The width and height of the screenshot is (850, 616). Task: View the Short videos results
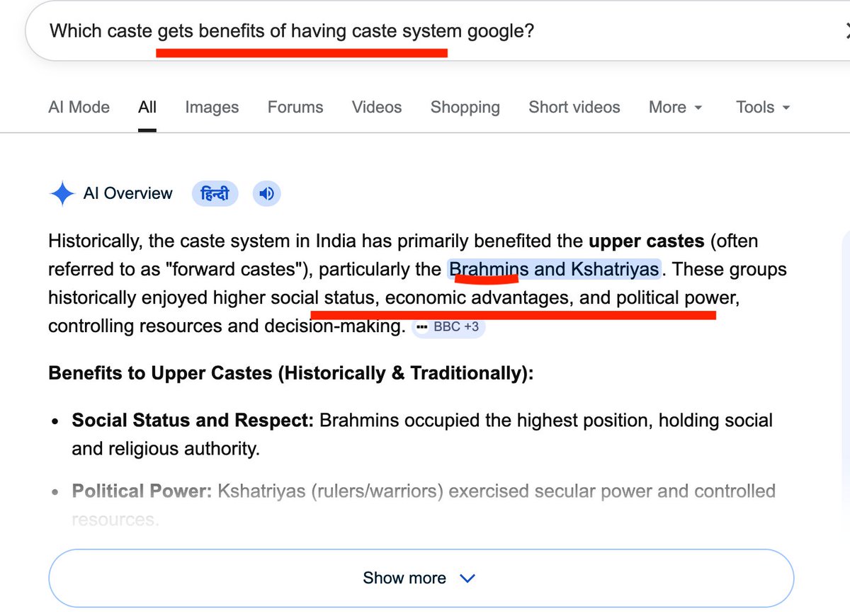574,107
